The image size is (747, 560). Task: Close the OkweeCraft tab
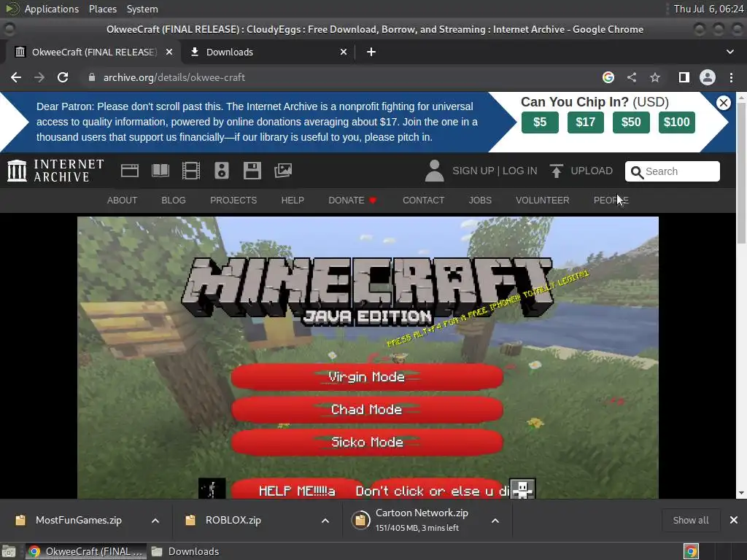(169, 52)
